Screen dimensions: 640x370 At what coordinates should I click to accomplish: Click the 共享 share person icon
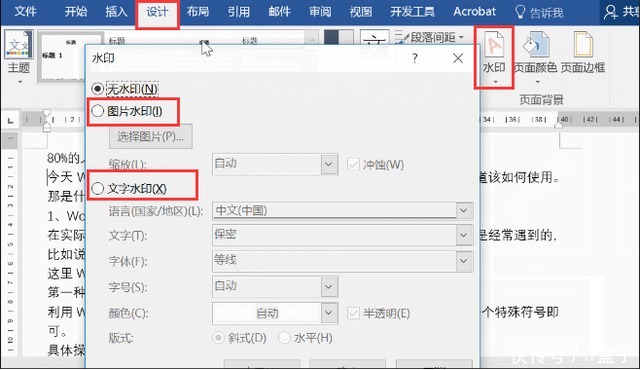[x=611, y=12]
